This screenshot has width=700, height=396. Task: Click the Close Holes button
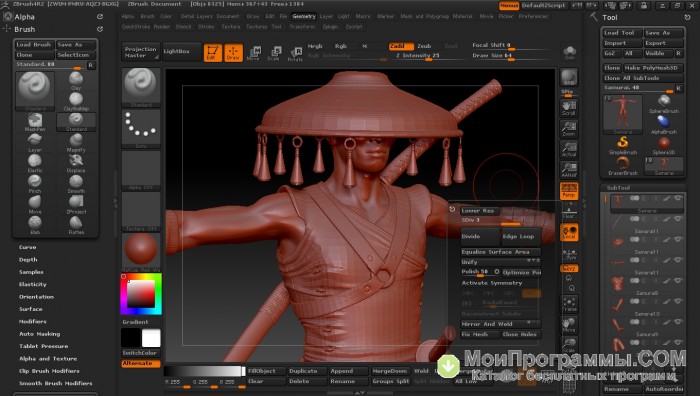pyautogui.click(x=521, y=334)
